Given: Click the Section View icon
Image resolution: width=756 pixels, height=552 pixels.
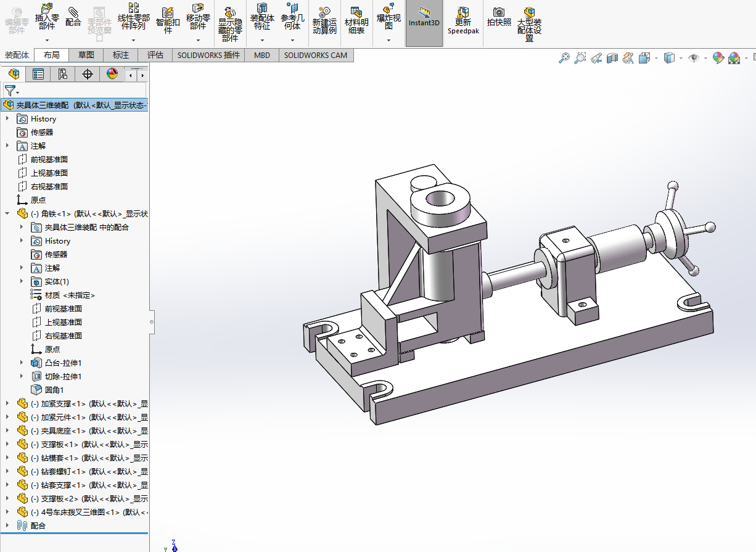Looking at the screenshot, I should click(612, 58).
